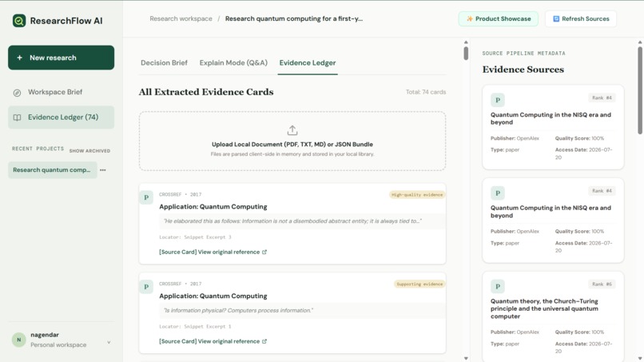The height and width of the screenshot is (362, 644).
Task: Open the first card's Application: Quantum Computing title
Action: point(213,207)
